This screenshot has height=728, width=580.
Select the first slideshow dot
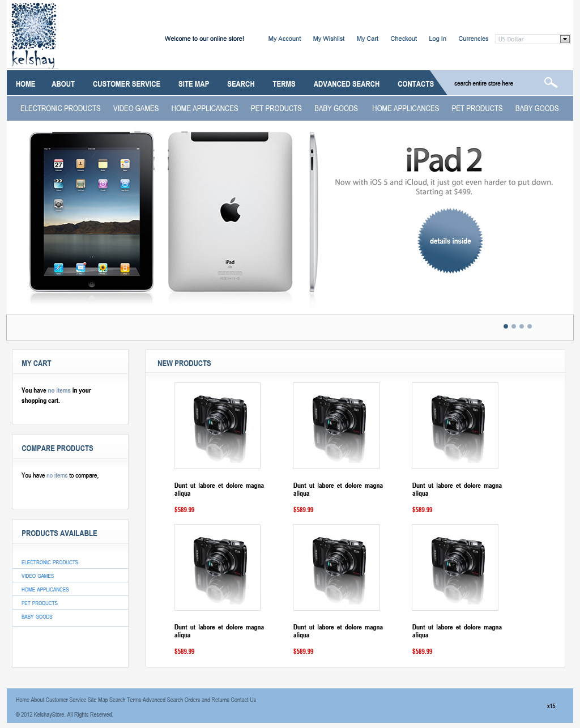506,326
